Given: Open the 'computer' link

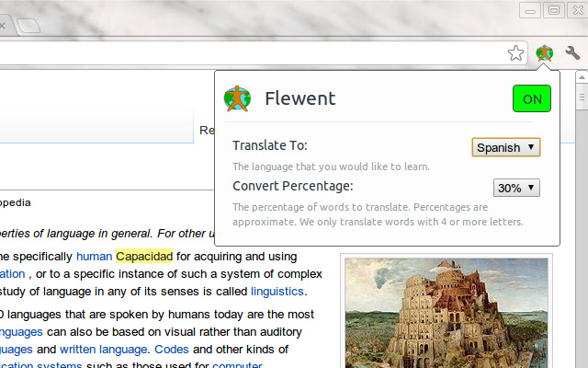Looking at the screenshot, I should click(x=237, y=364).
